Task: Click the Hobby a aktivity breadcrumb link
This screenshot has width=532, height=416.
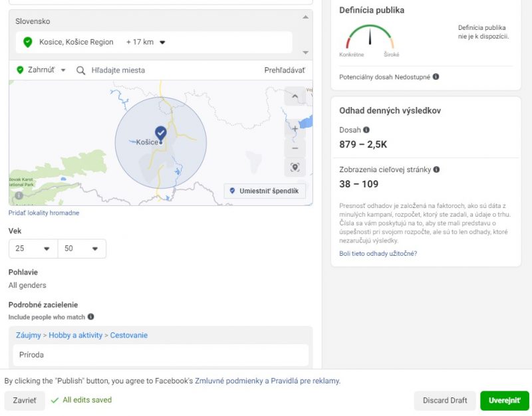Action: pyautogui.click(x=75, y=336)
